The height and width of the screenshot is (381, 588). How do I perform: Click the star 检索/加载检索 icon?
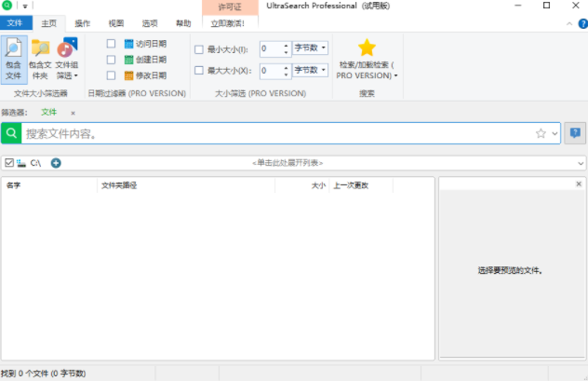coord(367,48)
